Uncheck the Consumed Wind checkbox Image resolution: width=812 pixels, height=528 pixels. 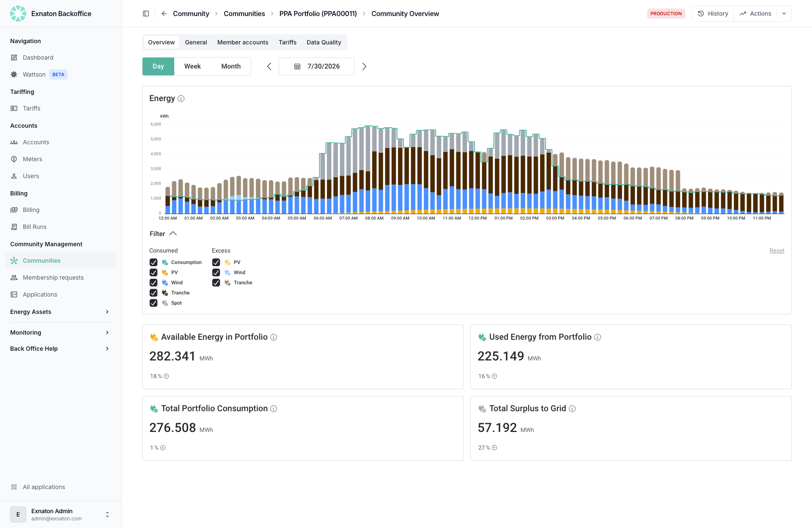click(154, 283)
